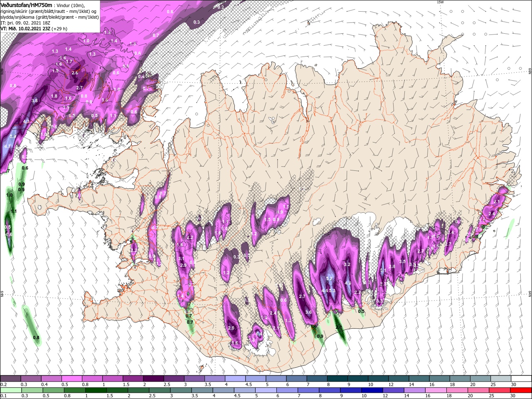Viewport: 532px width, 399px height.
Task: Pick the white swatch ending the snow scale
Action: point(521,379)
